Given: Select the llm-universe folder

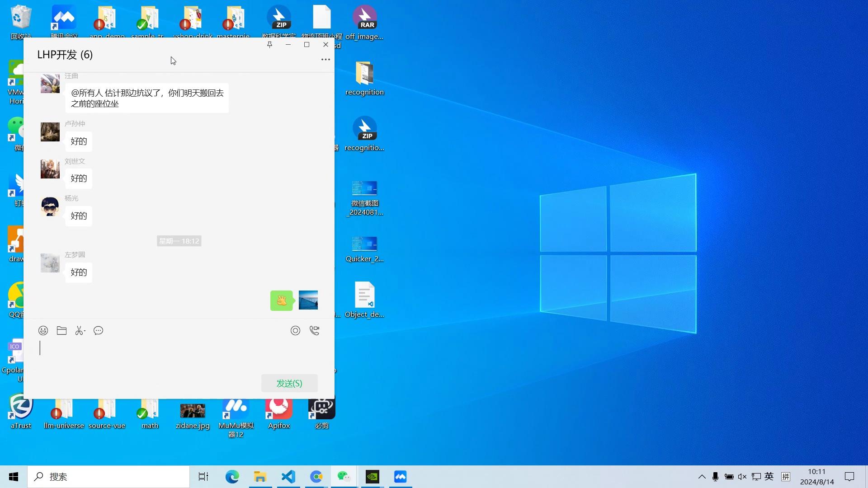Looking at the screenshot, I should [x=64, y=414].
